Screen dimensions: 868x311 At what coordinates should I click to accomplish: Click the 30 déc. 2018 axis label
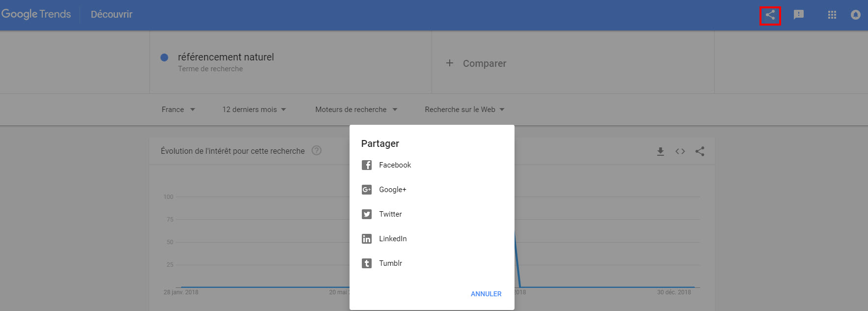(x=674, y=292)
